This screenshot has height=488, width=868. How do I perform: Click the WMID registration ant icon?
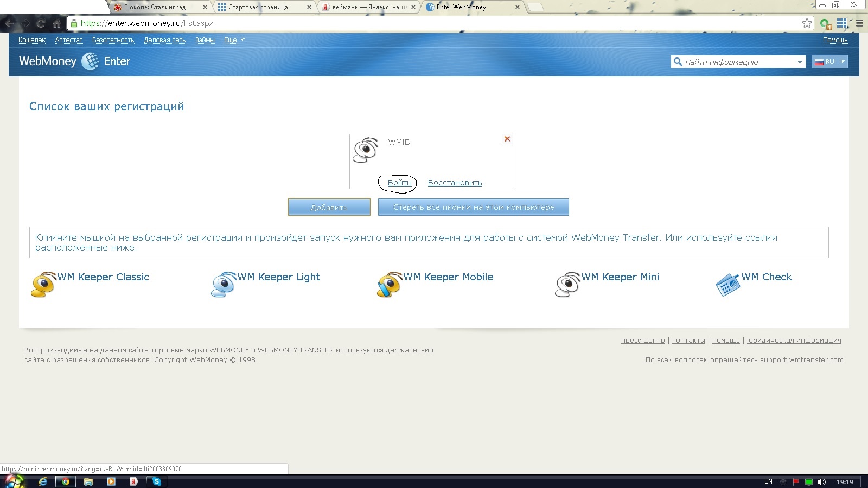pos(366,150)
